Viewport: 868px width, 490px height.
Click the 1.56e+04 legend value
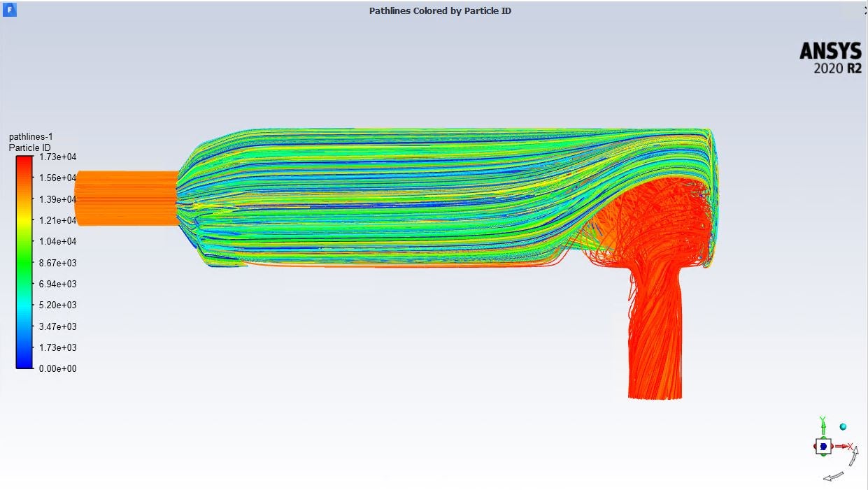pyautogui.click(x=58, y=178)
